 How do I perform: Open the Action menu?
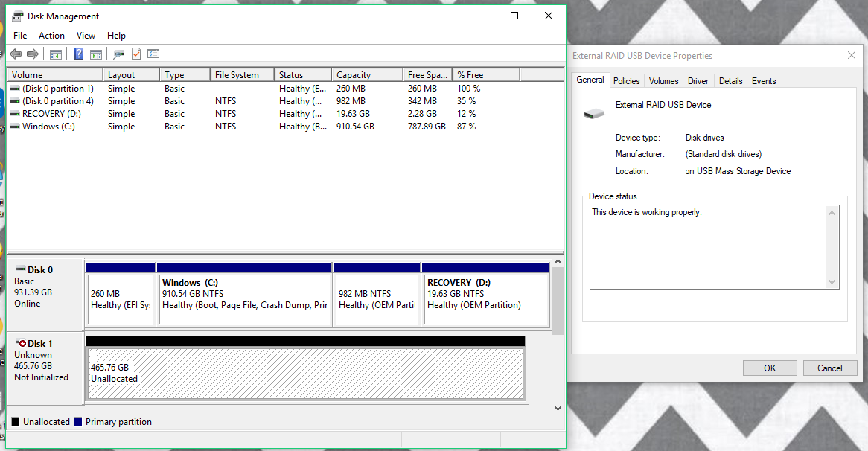tap(51, 35)
